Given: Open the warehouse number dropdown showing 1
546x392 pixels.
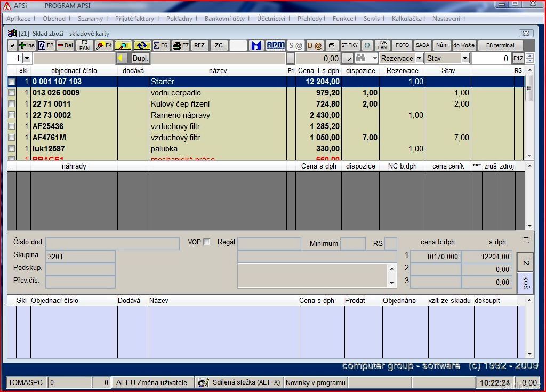Looking at the screenshot, I should [x=27, y=59].
